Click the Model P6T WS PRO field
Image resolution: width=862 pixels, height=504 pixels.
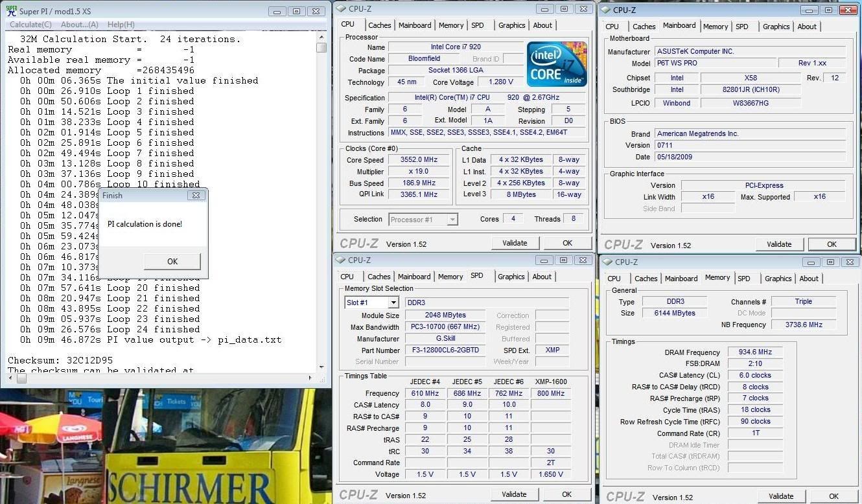[x=715, y=63]
